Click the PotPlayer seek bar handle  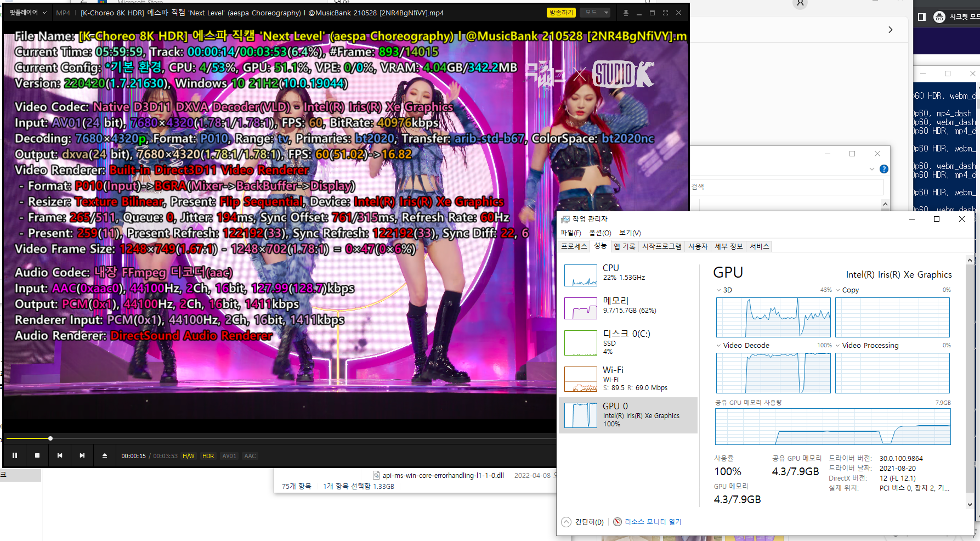(50, 438)
